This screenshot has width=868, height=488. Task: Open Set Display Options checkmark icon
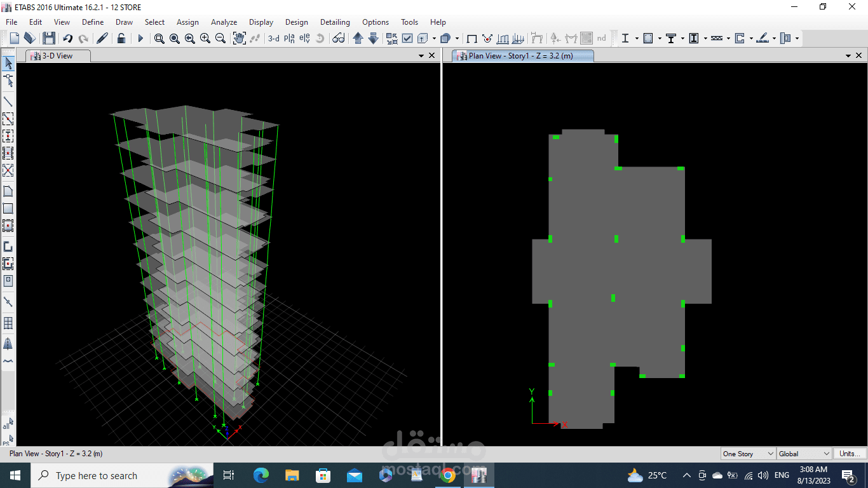(x=407, y=38)
